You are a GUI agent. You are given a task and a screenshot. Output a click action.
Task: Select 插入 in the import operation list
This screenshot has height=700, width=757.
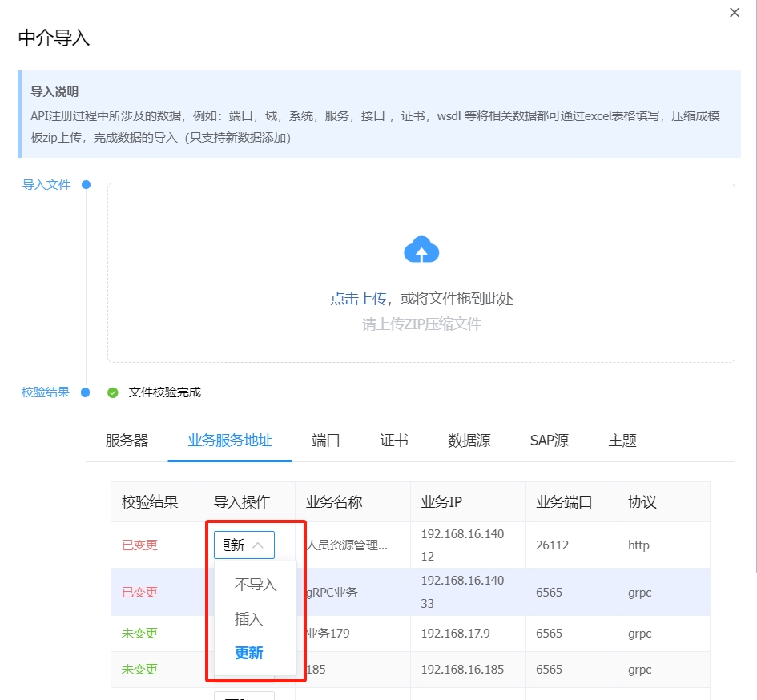(248, 619)
